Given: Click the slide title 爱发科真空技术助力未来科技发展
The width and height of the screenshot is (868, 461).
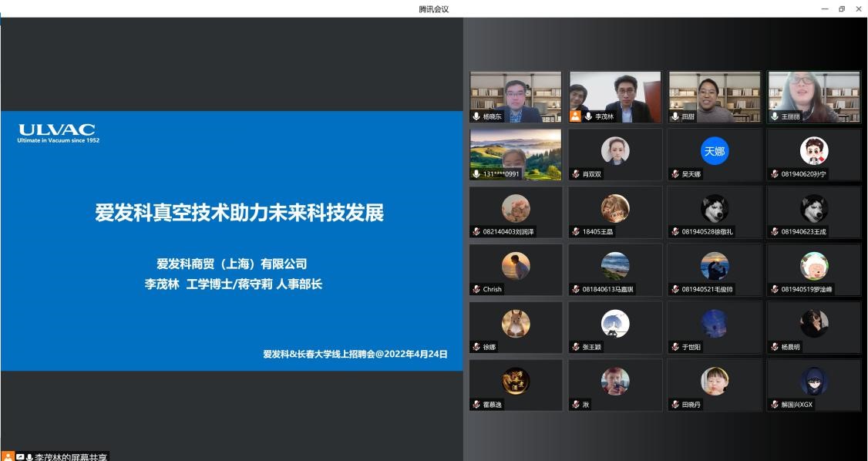Looking at the screenshot, I should [x=239, y=213].
